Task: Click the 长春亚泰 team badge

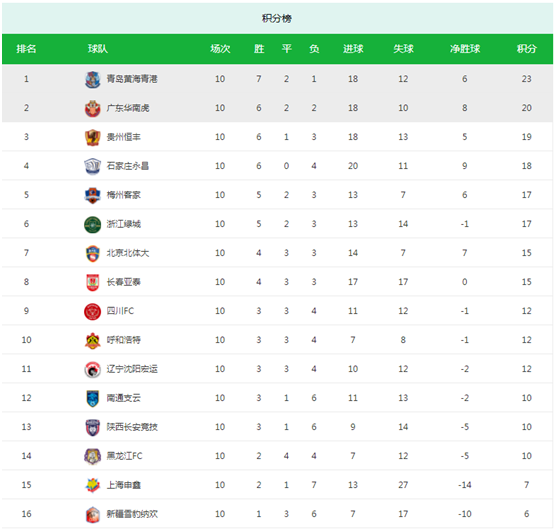Action: coord(93,283)
